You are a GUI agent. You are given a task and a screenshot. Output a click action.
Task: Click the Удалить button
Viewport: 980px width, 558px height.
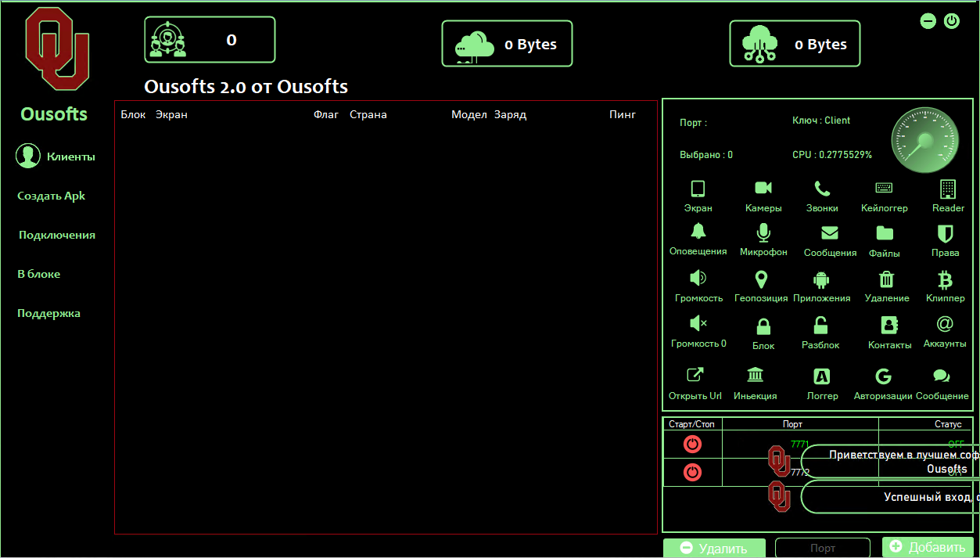coord(716,549)
